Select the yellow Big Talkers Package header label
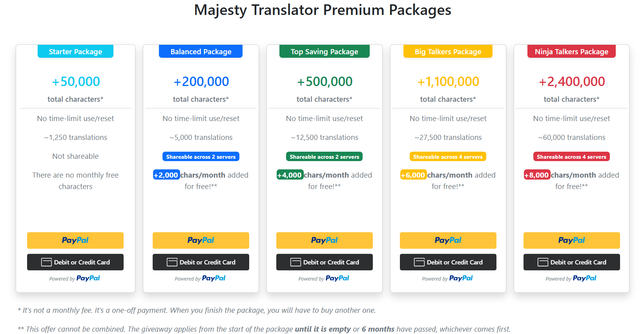Screen dimensions: 644x334 click(x=448, y=51)
